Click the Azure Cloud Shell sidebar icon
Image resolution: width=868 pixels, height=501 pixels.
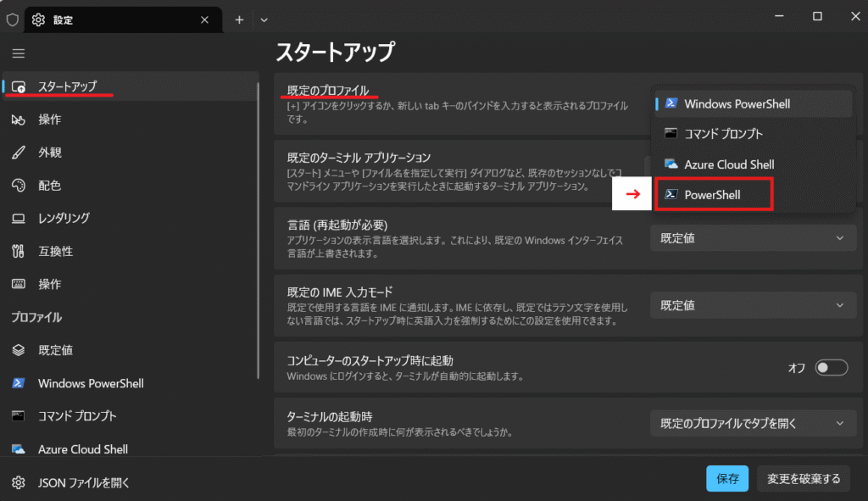(x=19, y=449)
